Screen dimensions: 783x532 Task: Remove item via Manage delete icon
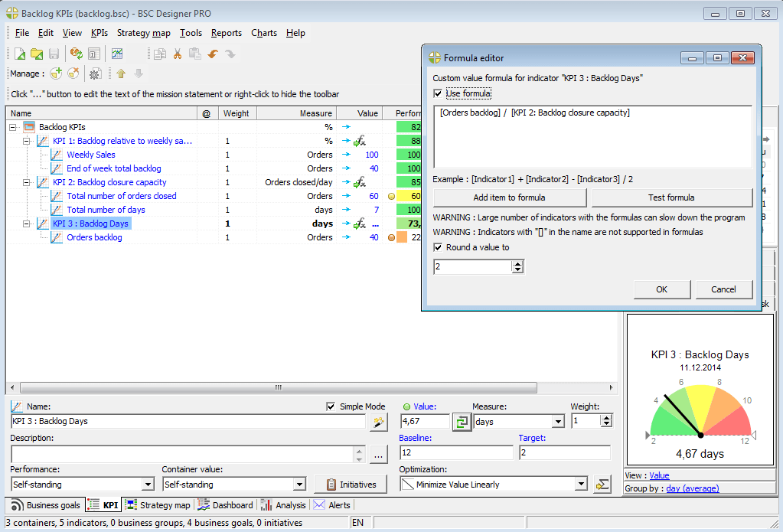pyautogui.click(x=73, y=73)
